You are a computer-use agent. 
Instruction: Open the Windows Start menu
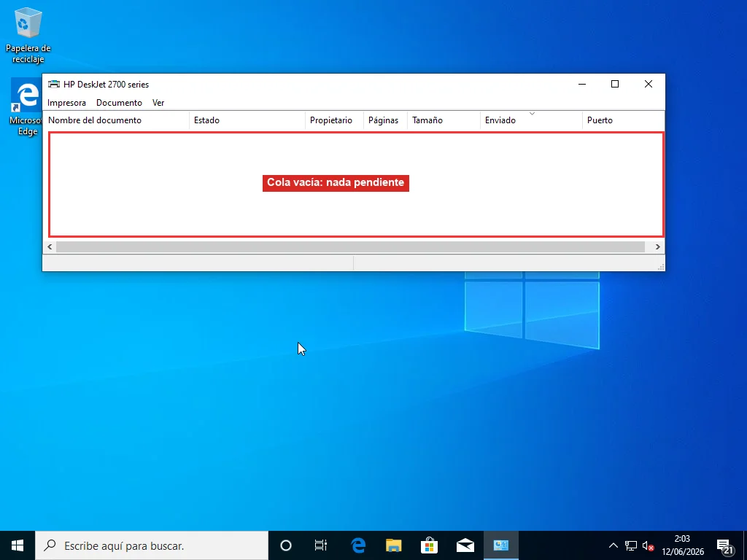click(18, 545)
